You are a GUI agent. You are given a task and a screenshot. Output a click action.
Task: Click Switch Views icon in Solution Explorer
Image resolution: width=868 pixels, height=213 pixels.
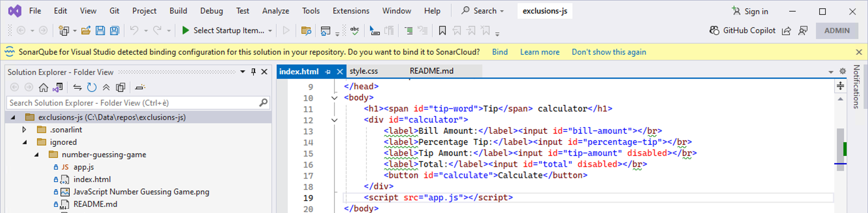57,88
